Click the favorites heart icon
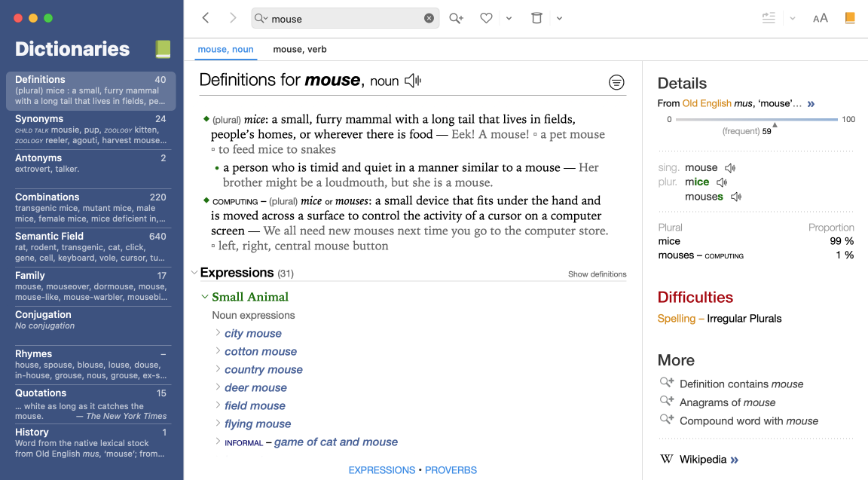Screen dimensions: 868x480 (486, 18)
